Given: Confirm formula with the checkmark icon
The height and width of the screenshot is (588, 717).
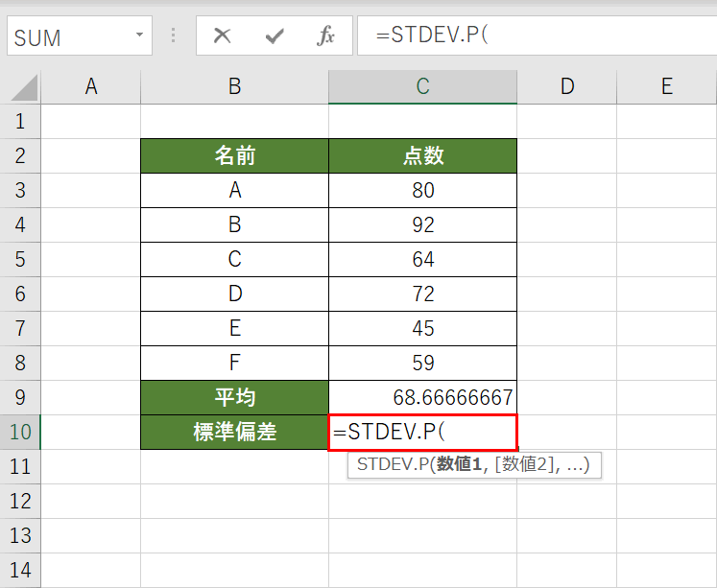Looking at the screenshot, I should tap(275, 35).
